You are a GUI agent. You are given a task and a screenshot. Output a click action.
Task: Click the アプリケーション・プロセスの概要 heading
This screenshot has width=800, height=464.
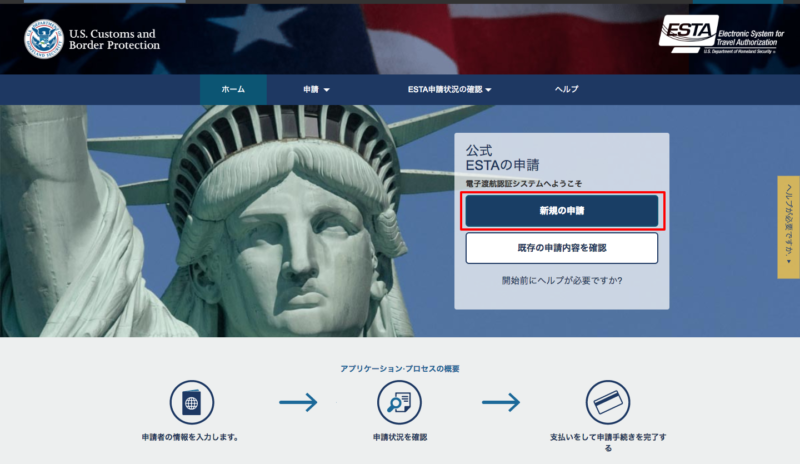tap(399, 369)
